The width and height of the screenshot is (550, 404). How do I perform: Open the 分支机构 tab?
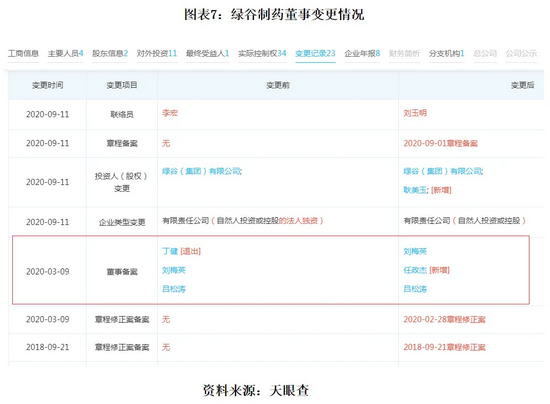coord(447,53)
